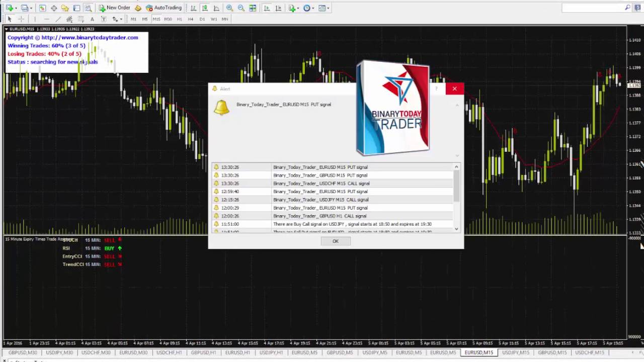Expand the profiles dropdown arrow
This screenshot has width=644, height=362.
click(x=31, y=8)
